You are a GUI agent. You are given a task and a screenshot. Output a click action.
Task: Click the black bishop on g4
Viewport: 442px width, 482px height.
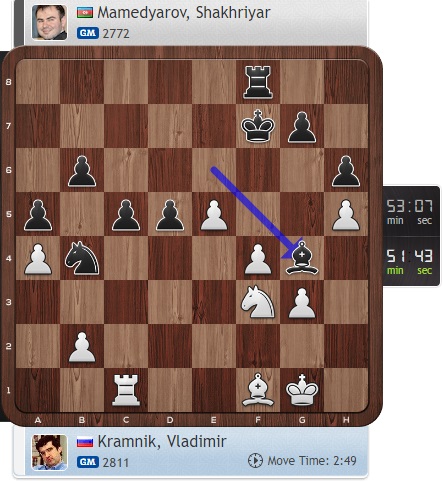[302, 258]
